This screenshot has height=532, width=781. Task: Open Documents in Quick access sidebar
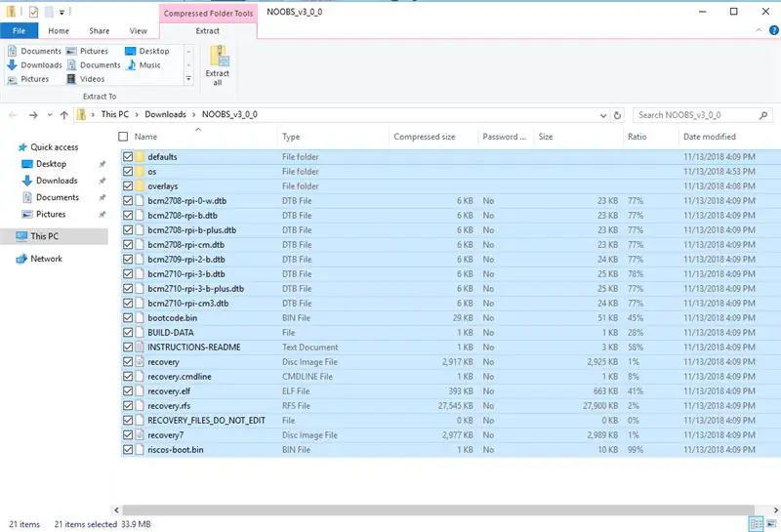[x=58, y=197]
